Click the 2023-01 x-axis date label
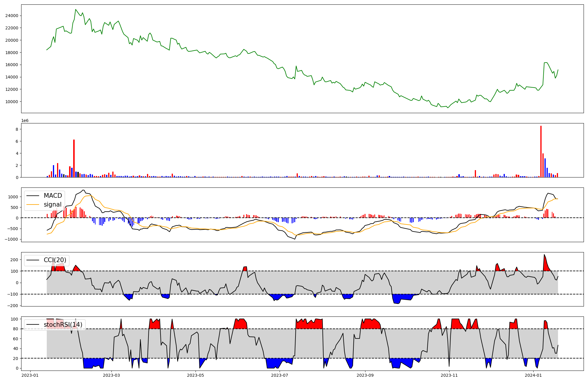The height and width of the screenshot is (382, 588). coord(30,375)
